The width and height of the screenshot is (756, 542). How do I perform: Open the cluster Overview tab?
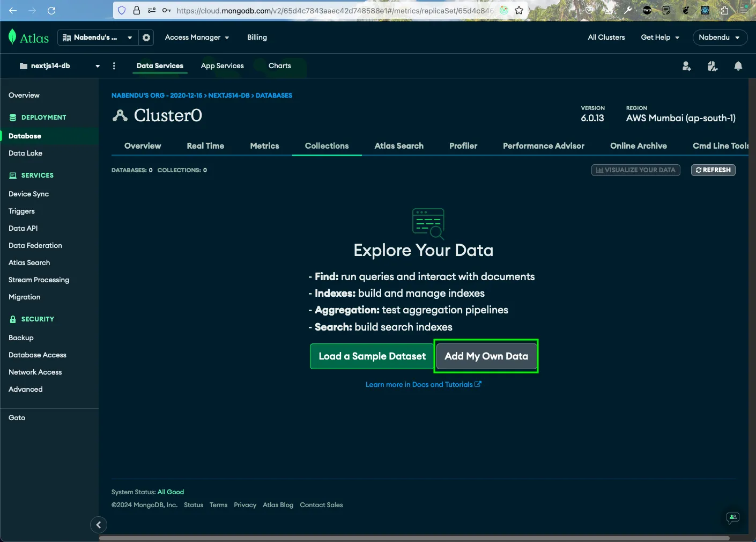143,146
